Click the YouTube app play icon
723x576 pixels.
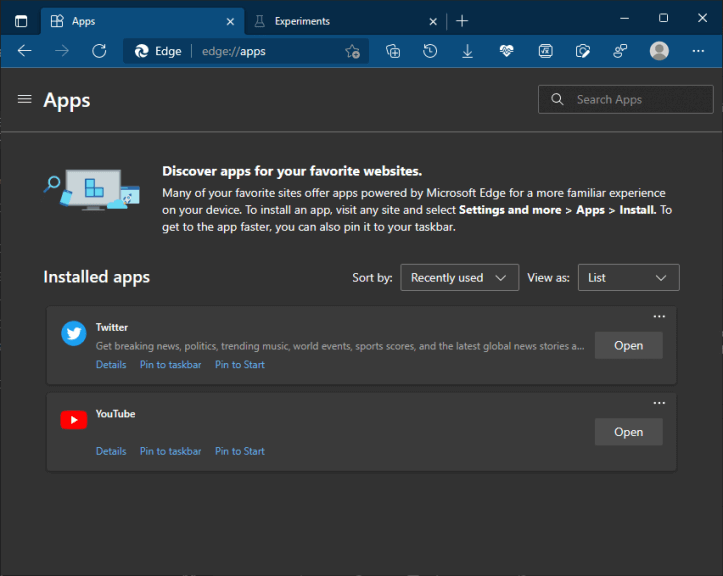coord(74,420)
